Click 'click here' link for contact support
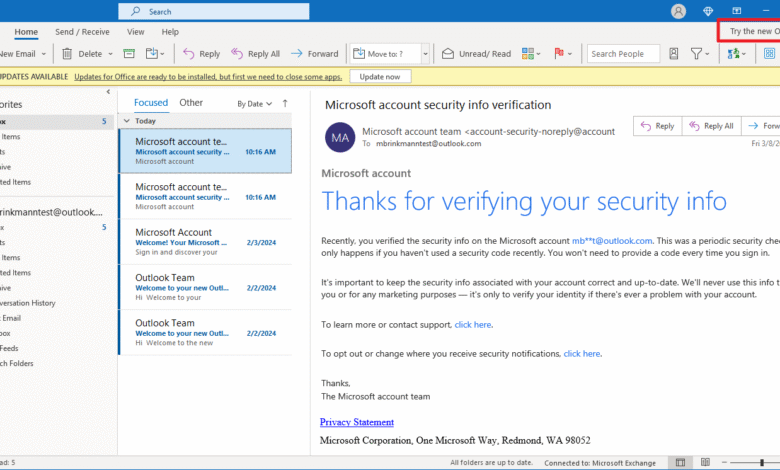This screenshot has height=470, width=780. tap(473, 324)
